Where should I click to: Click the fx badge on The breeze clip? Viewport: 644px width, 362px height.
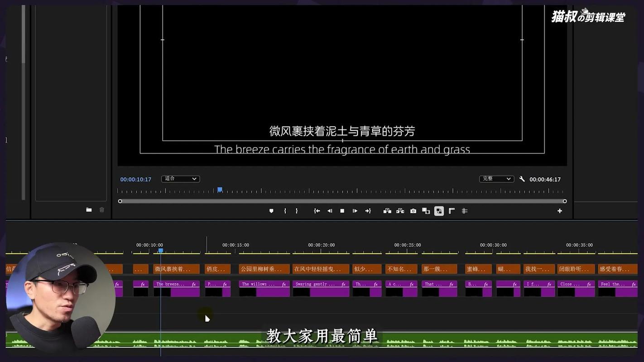tap(193, 284)
